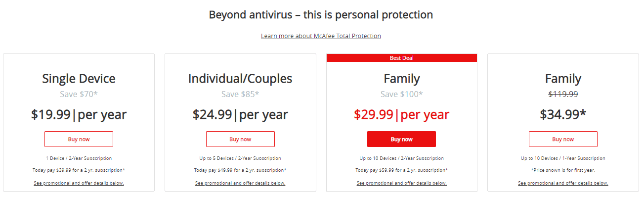Click Buy now under Individual/Couples
Viewport: 644px width, 199px height.
pos(240,139)
